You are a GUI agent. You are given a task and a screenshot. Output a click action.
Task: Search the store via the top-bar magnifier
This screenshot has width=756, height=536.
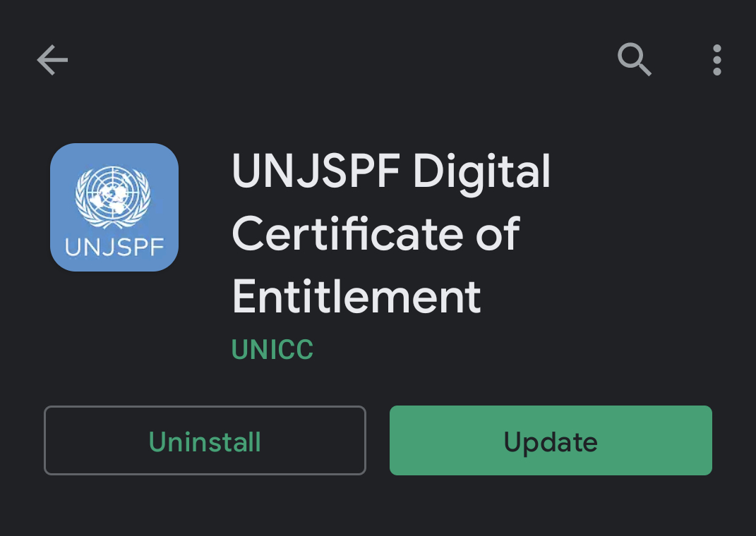[634, 60]
